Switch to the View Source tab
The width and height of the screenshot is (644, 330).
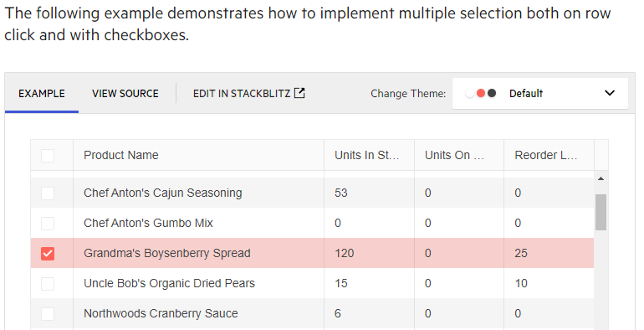coord(125,94)
